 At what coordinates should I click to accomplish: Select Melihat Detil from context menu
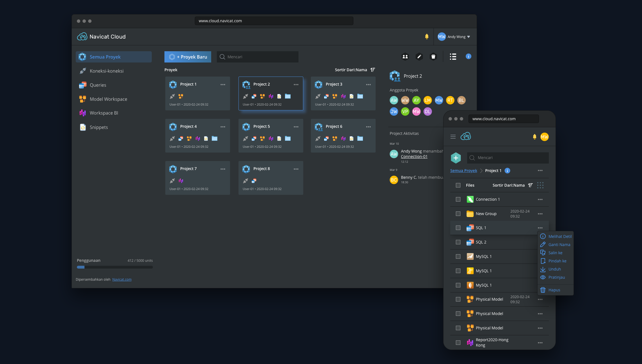[556, 236]
